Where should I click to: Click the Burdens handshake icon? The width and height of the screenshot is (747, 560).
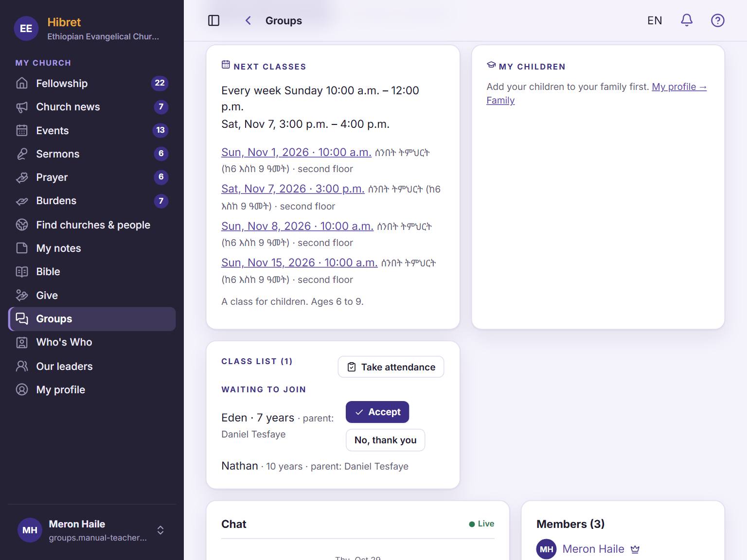[x=22, y=201]
